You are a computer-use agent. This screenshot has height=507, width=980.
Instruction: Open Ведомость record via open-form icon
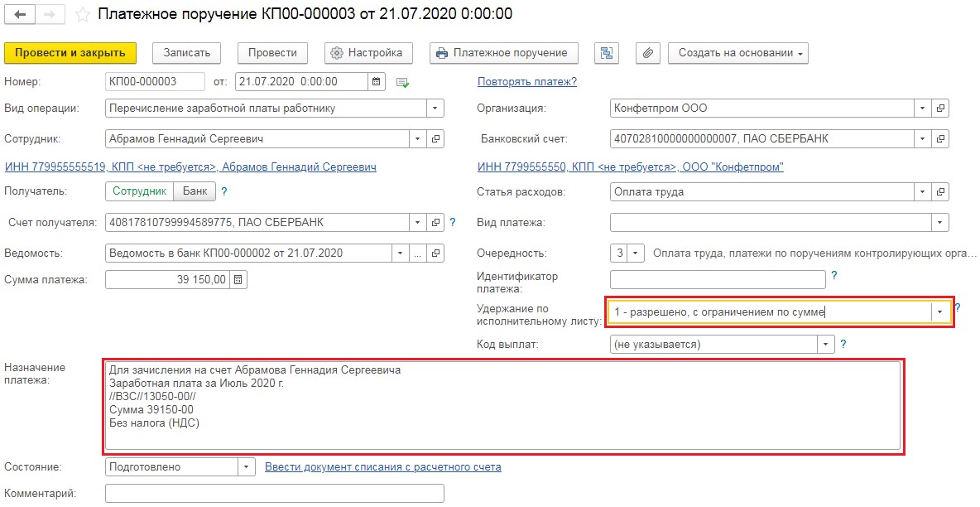click(x=435, y=254)
